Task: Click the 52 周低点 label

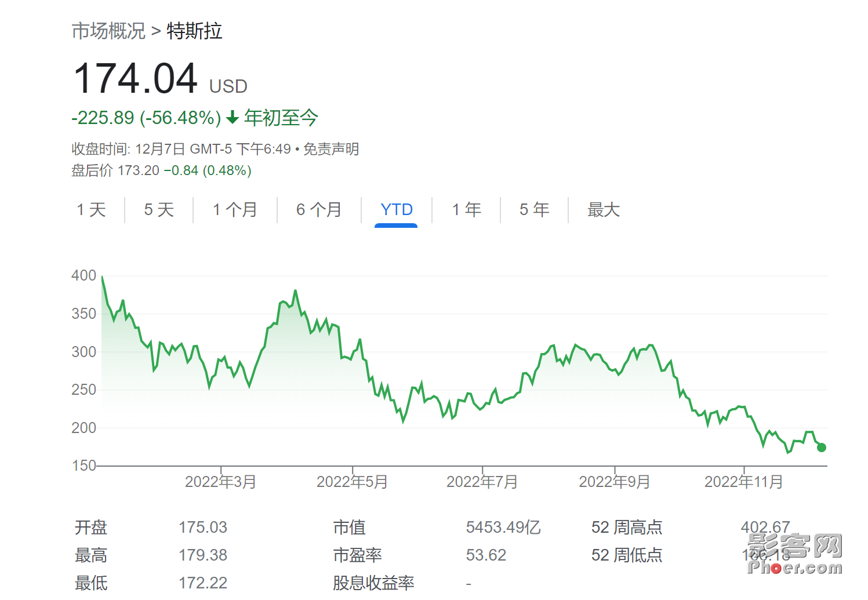Action: pyautogui.click(x=627, y=555)
